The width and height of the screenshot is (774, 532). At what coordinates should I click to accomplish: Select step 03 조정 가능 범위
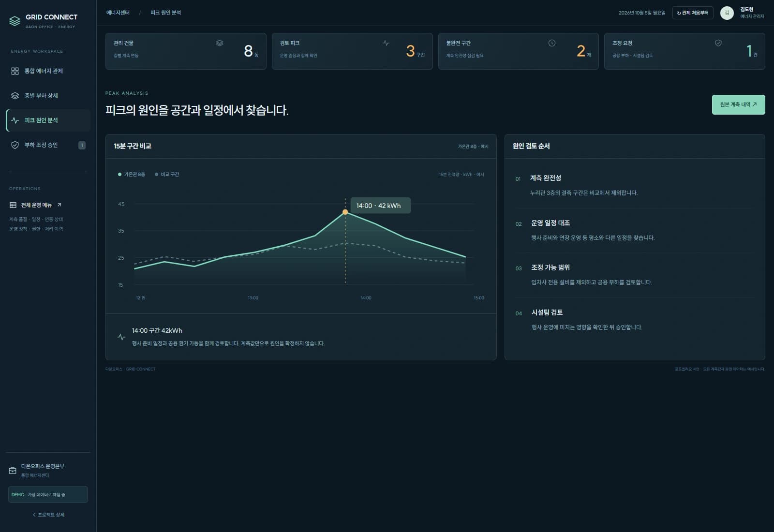click(634, 275)
